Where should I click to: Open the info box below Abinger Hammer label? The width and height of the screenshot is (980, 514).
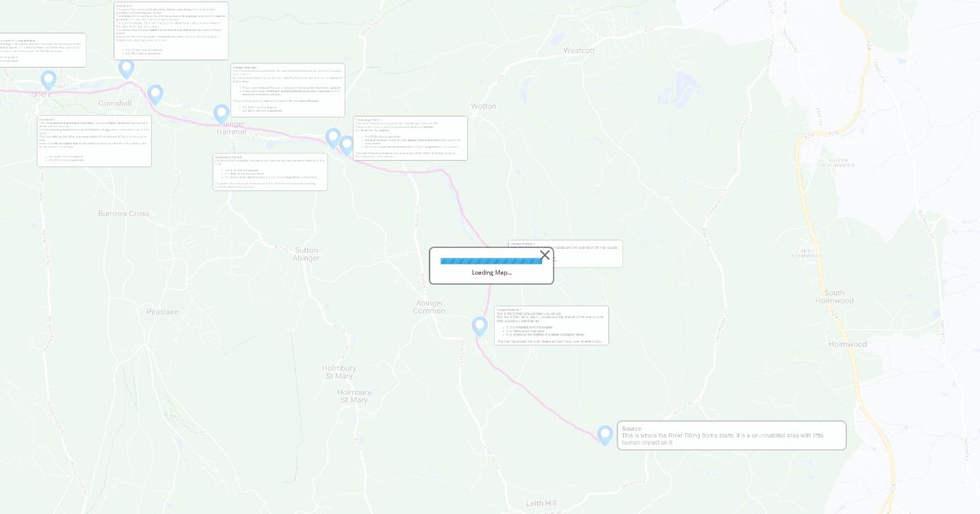coord(270,172)
